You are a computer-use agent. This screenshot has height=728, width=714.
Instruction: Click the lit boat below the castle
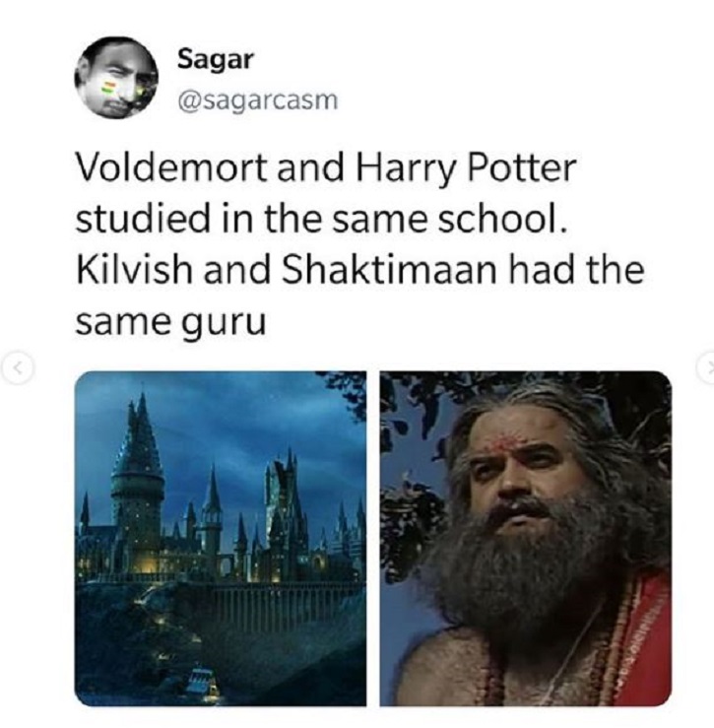pos(201,681)
